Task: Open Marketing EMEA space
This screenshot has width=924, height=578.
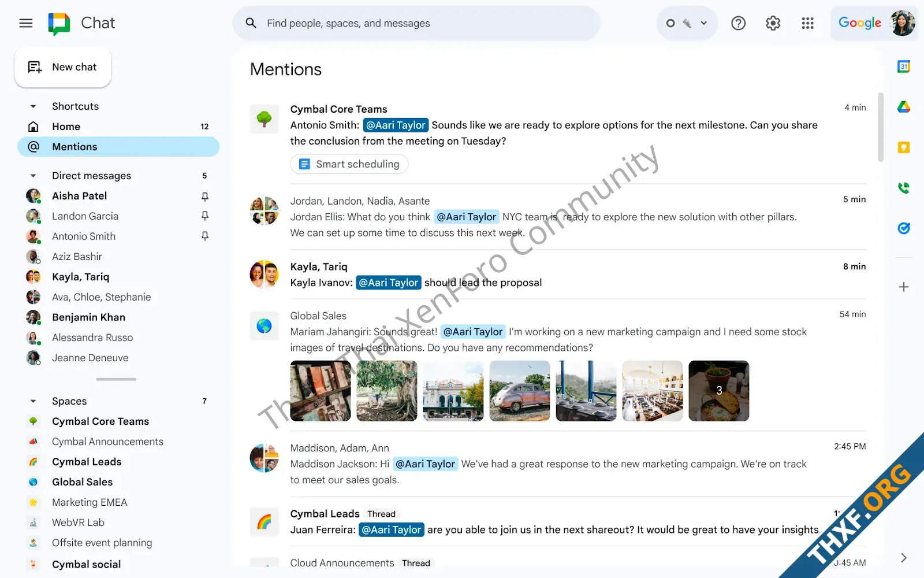Action: pos(118,502)
